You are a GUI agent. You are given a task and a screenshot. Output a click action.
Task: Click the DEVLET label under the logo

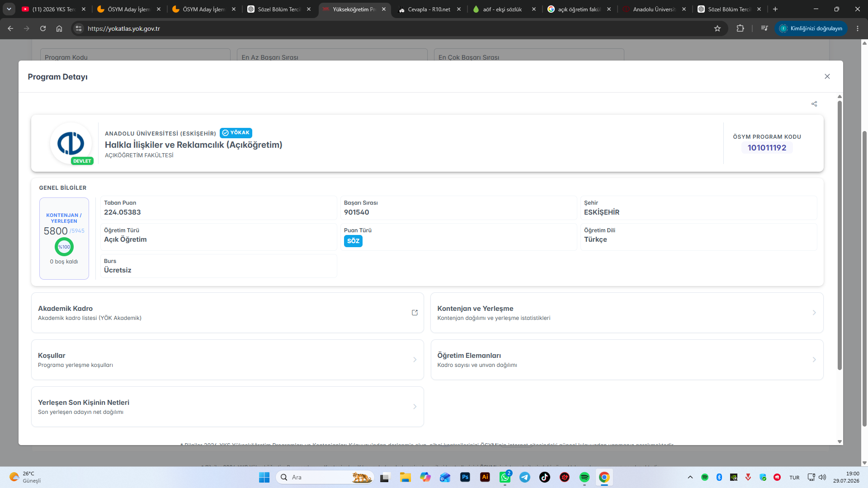(x=82, y=161)
